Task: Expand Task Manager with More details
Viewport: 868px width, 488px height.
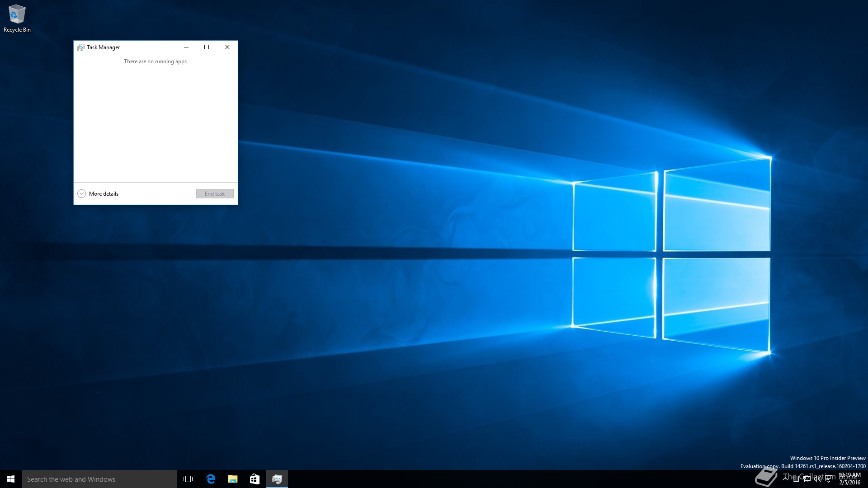Action: (x=98, y=193)
